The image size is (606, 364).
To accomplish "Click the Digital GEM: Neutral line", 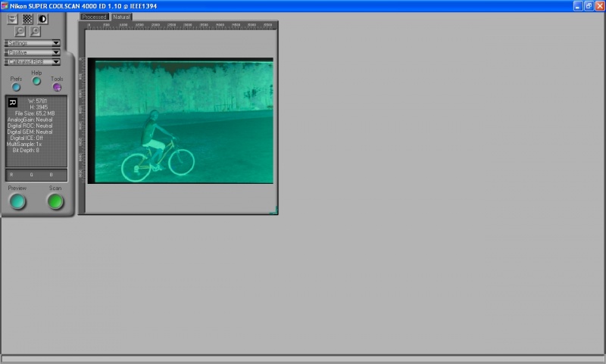I will point(30,132).
